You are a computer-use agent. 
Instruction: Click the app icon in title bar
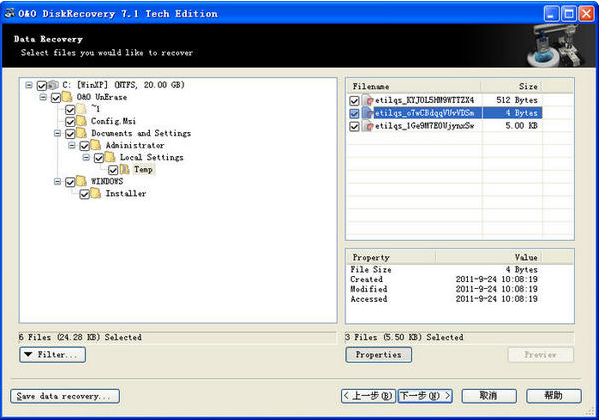coord(10,14)
